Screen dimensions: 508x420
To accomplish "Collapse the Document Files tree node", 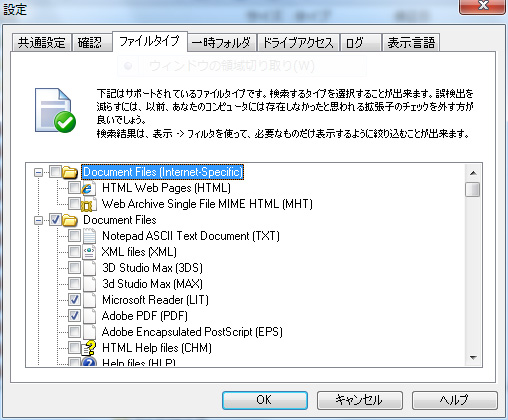I will coord(39,220).
